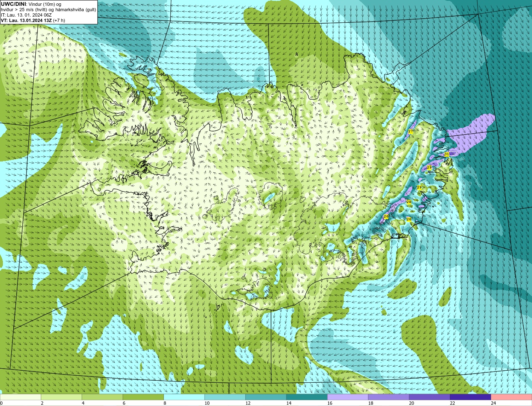Image resolution: width=532 pixels, height=406 pixels.
Task: Click the legend scale value 0
Action: (1, 403)
